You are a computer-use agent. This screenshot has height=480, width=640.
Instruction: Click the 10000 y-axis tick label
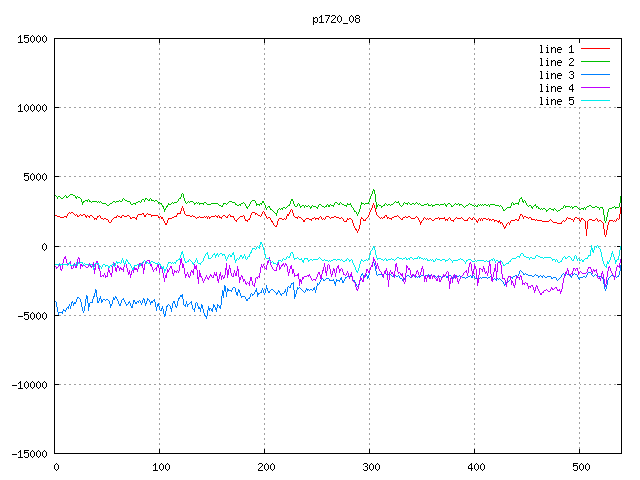click(32, 108)
